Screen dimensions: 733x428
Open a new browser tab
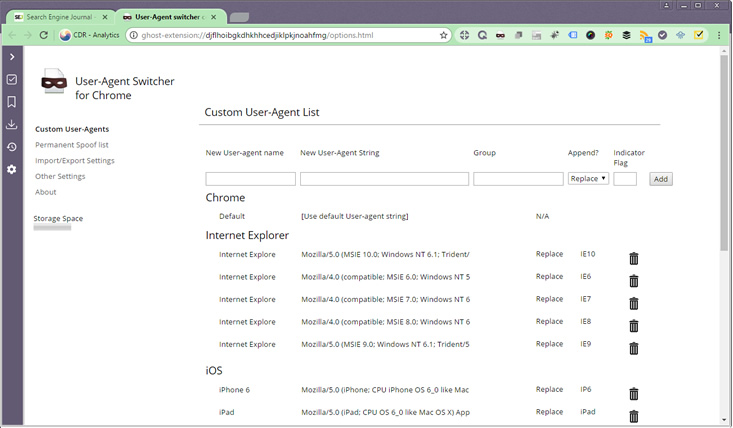pos(239,17)
